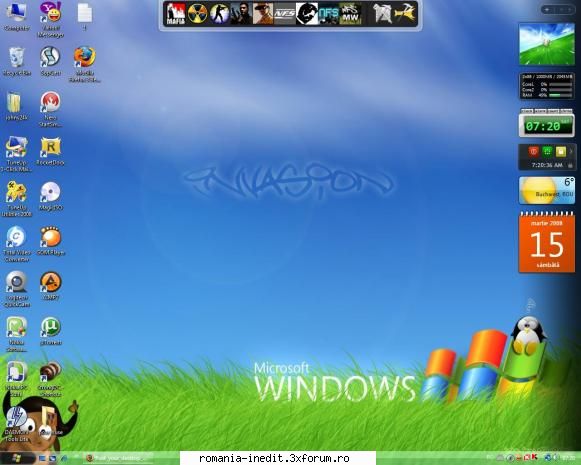Select the yellow folder desktop icon
Viewport: 581px width, 465px height.
tap(15, 106)
